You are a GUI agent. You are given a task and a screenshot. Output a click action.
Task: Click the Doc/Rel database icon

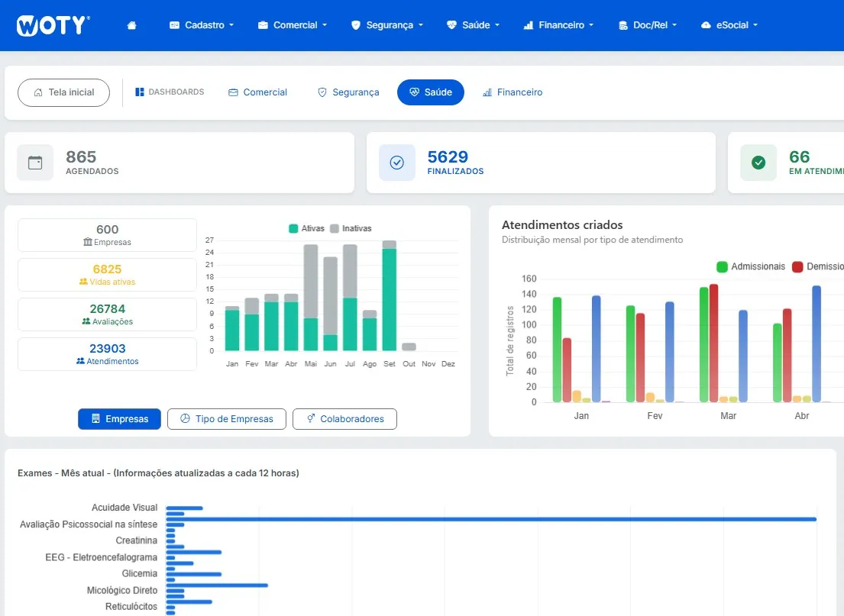point(622,25)
